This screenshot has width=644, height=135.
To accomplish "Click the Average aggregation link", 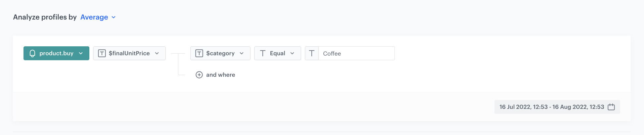I will tap(94, 17).
